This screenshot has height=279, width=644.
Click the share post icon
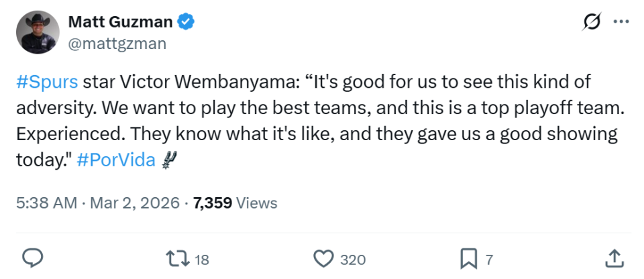[613, 258]
